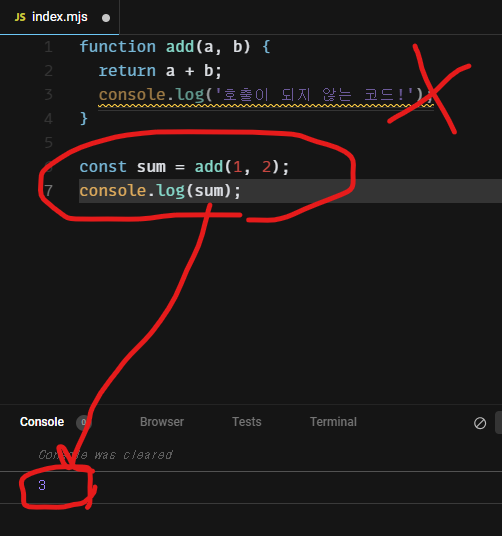Click line number 2 in the gutter
The width and height of the screenshot is (502, 536).
pyautogui.click(x=49, y=71)
